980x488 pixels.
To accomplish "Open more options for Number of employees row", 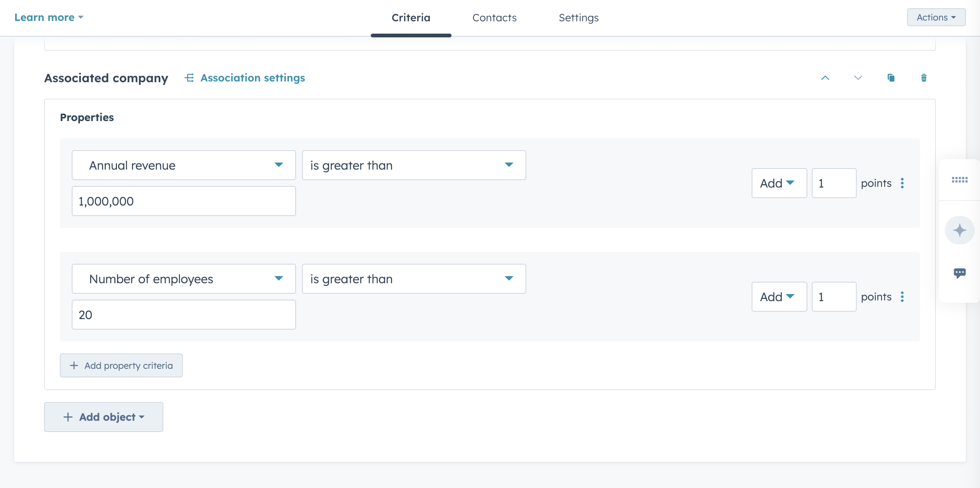I will tap(902, 297).
